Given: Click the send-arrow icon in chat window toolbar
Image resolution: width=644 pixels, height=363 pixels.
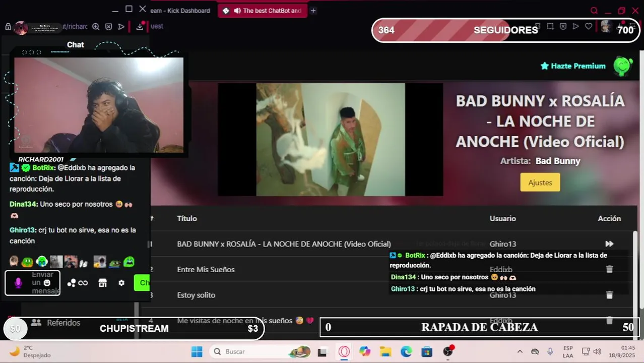Looking at the screenshot, I should pos(121,27).
